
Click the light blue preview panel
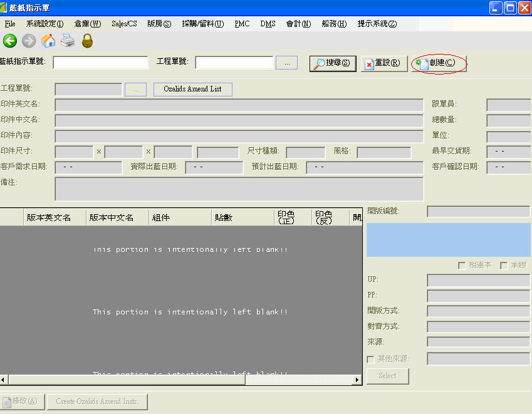coord(448,240)
